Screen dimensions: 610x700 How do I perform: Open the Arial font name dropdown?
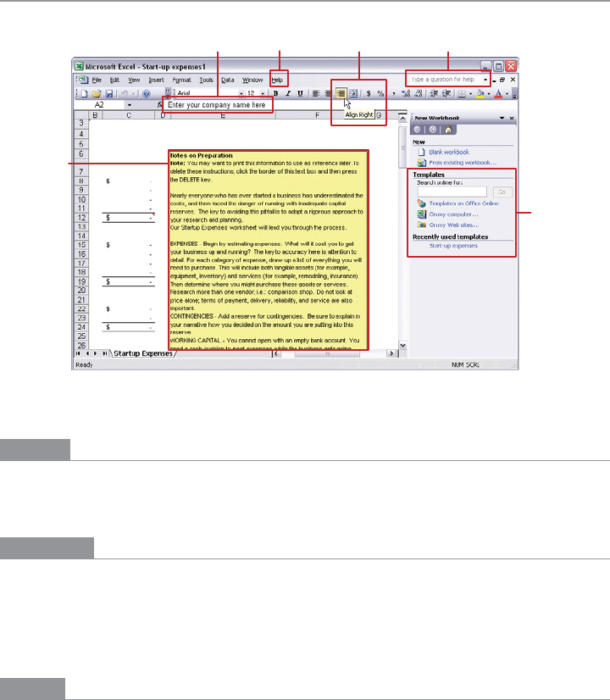point(241,93)
